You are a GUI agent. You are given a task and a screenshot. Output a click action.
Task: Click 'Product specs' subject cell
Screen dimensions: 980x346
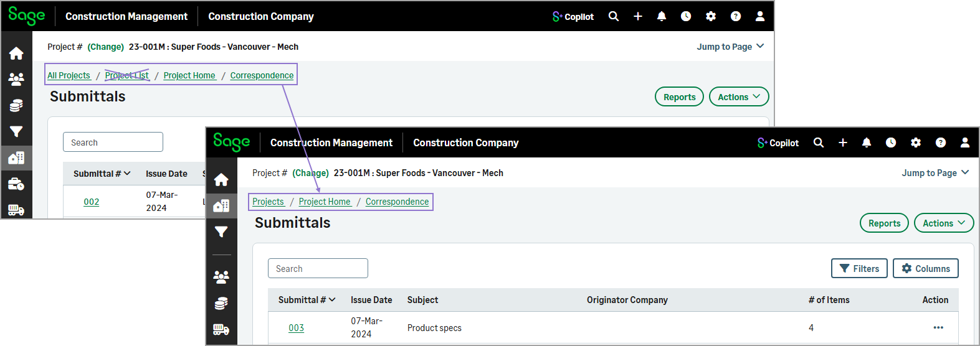point(434,328)
